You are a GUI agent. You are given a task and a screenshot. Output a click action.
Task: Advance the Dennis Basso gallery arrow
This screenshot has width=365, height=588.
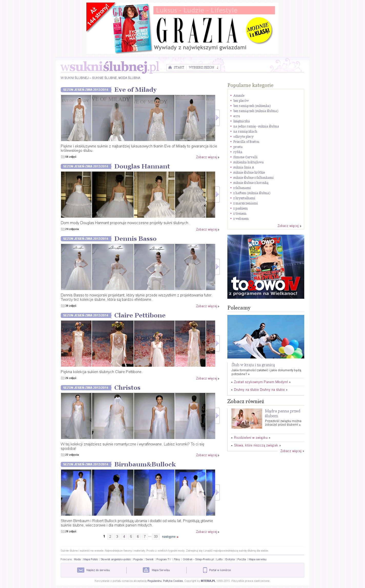[x=217, y=267]
